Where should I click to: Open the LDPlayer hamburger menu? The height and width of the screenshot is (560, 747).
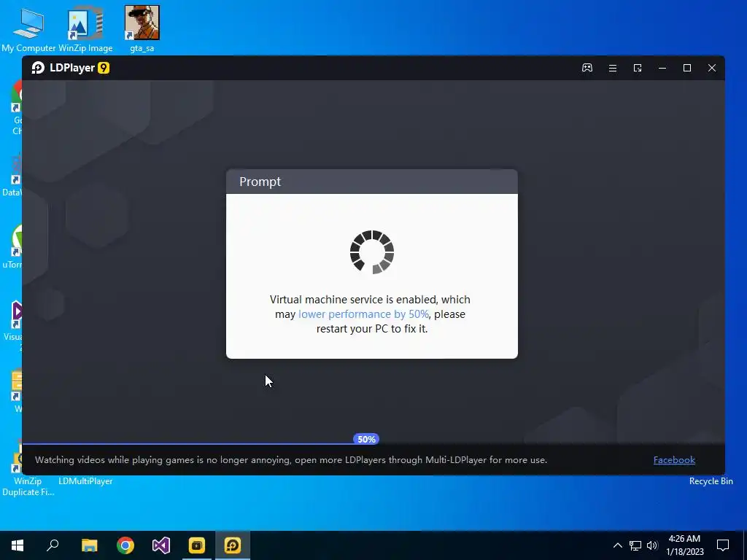[x=613, y=68]
